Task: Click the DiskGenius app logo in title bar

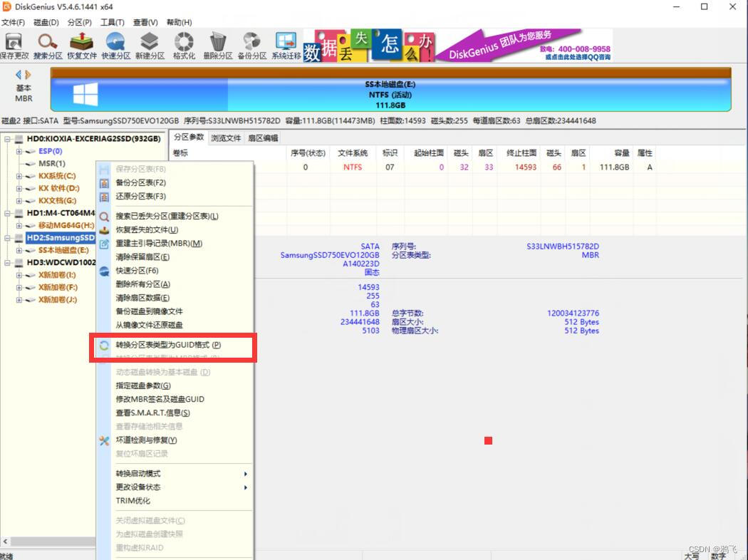Action: point(6,6)
